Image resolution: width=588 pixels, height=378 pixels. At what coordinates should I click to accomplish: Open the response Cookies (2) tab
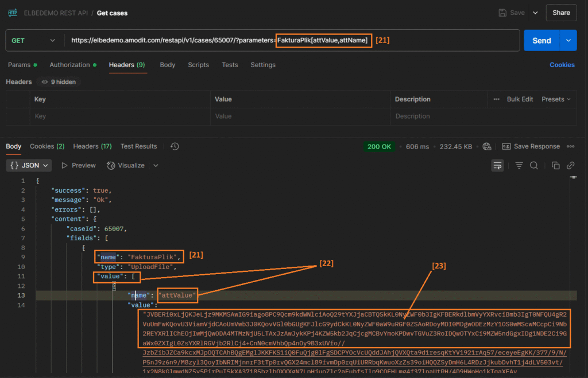click(x=47, y=146)
